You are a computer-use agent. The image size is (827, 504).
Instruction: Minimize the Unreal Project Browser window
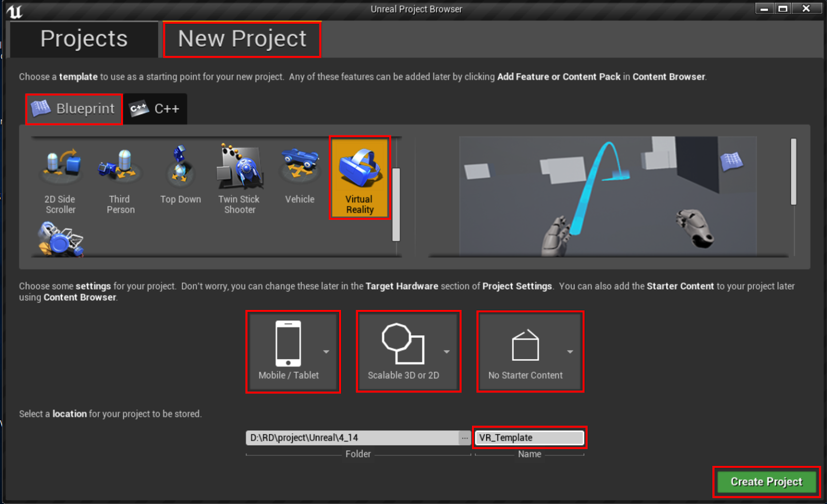[764, 9]
